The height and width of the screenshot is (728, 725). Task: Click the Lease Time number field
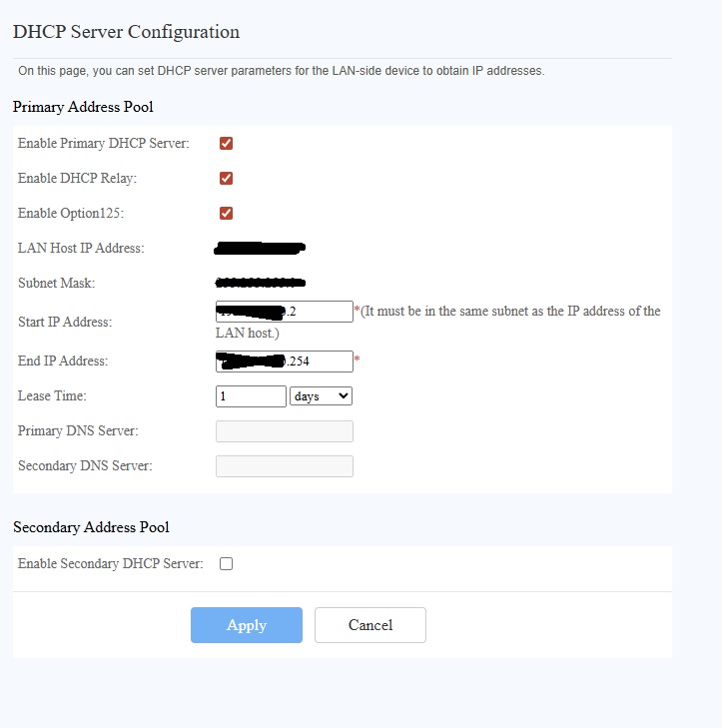click(251, 396)
